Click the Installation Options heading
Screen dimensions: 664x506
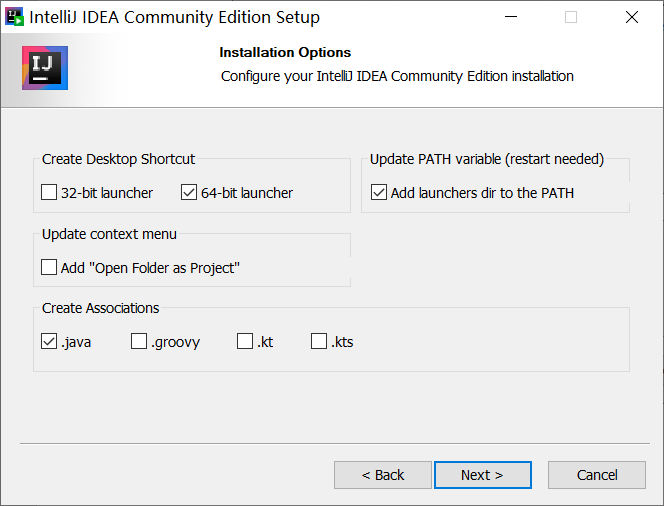tap(285, 52)
